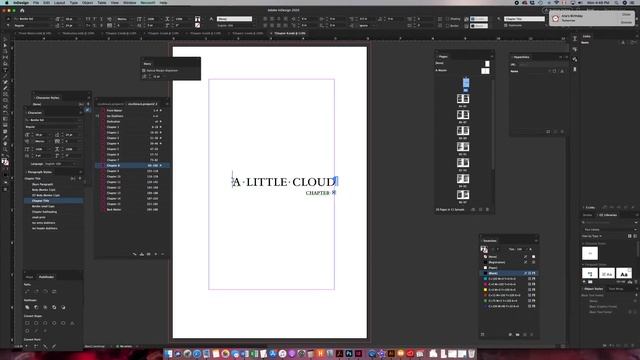Toggle Border checkbox in Control panel
640x360 pixels.
click(448, 25)
